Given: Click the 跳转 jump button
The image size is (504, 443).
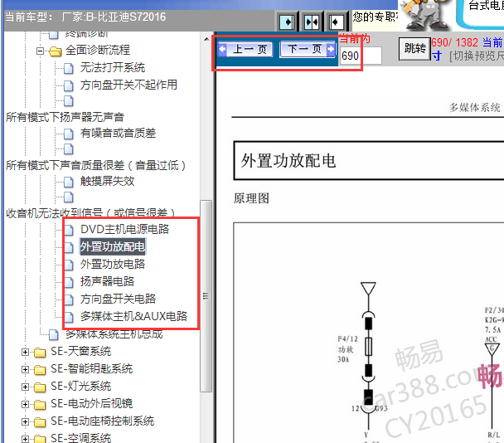Looking at the screenshot, I should 414,49.
